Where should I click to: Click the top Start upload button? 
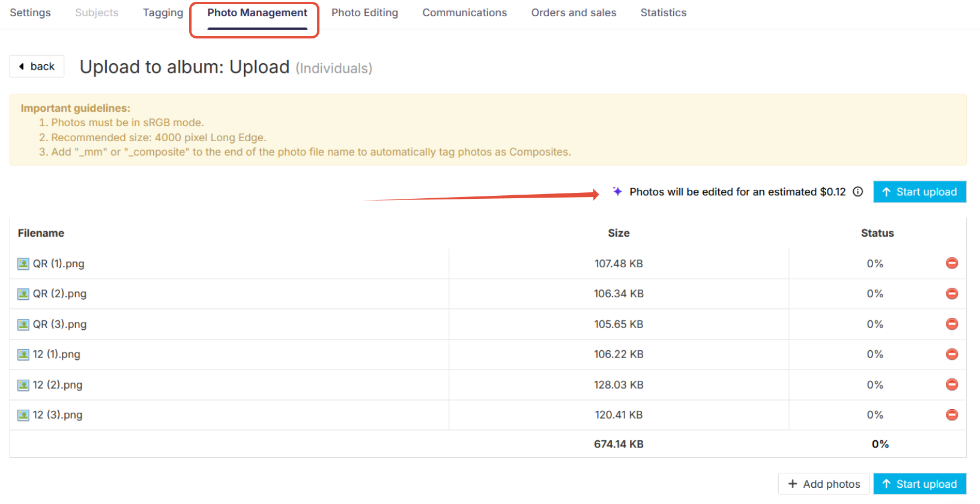(919, 192)
